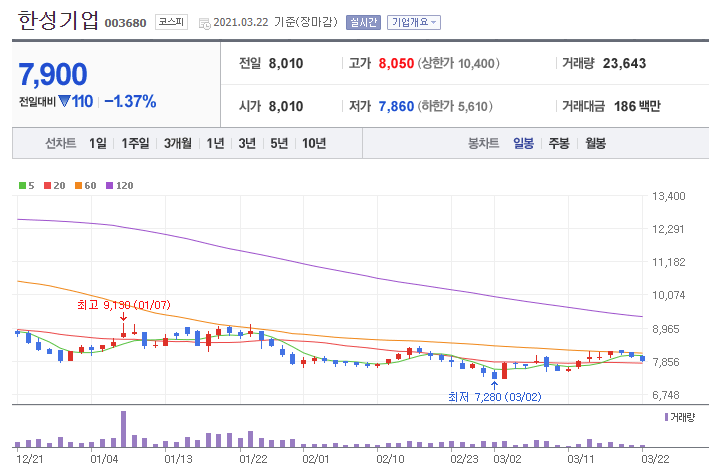
Task: Click the -1.37% change rate
Action: (x=130, y=101)
